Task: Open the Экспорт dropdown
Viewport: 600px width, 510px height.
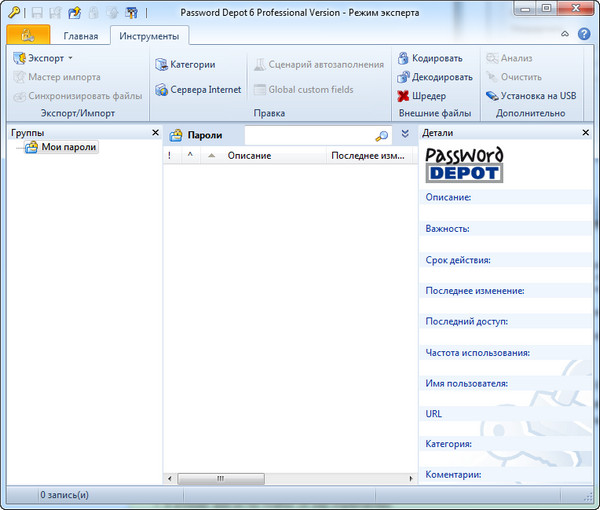Action: [x=42, y=59]
